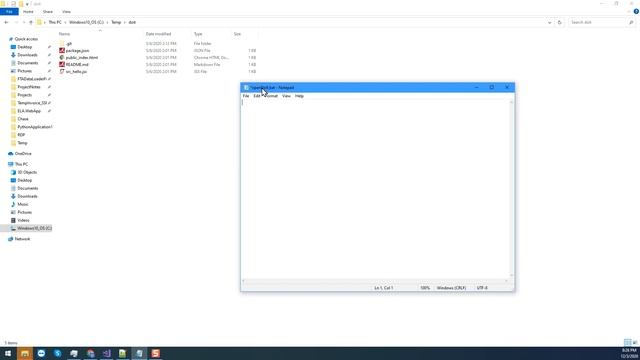The width and height of the screenshot is (640, 360).
Task: Sort files by Date modified column
Action: [158, 34]
